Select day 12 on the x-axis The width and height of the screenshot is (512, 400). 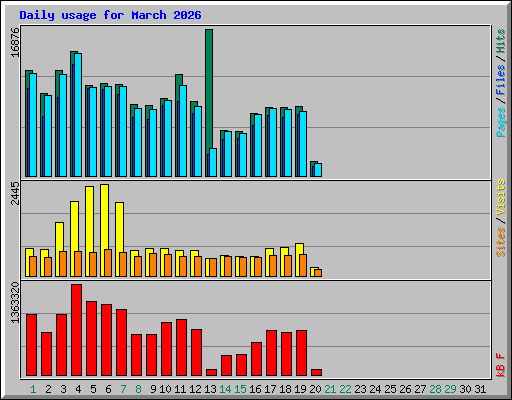(x=195, y=389)
